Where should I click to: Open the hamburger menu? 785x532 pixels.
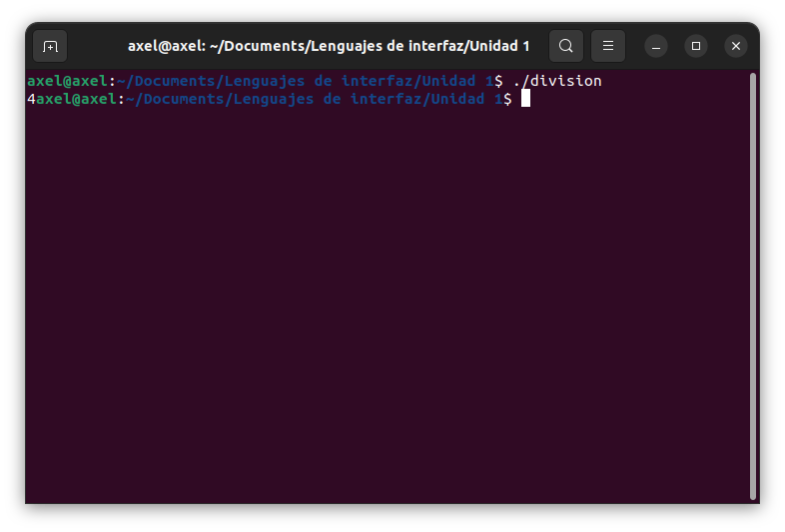pos(608,46)
